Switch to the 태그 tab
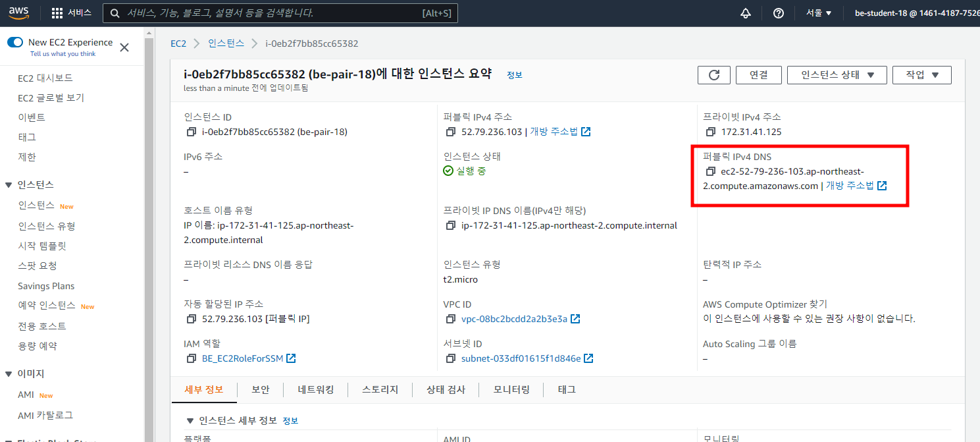The height and width of the screenshot is (442, 980). (x=567, y=389)
